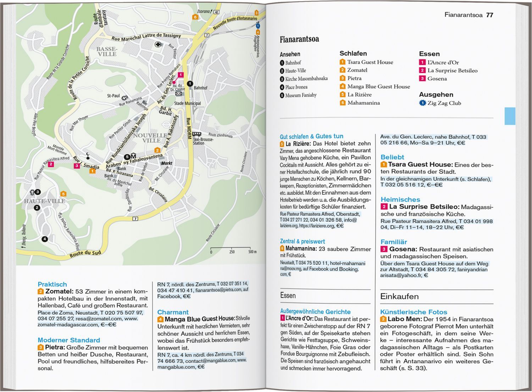This screenshot has height=392, width=532.
Task: Click the Zig Zag Club blue badge in legend
Action: click(422, 103)
